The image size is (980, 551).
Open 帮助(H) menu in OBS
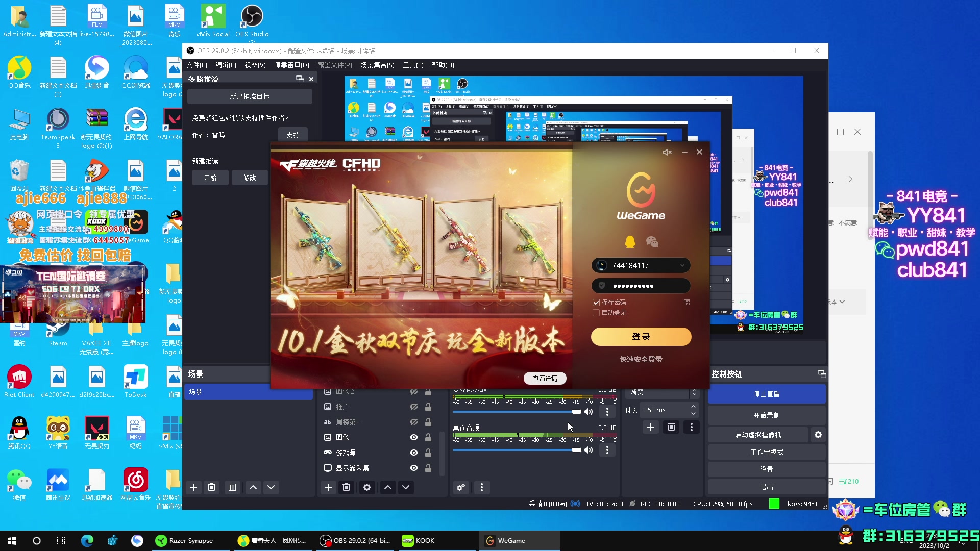[x=443, y=65]
